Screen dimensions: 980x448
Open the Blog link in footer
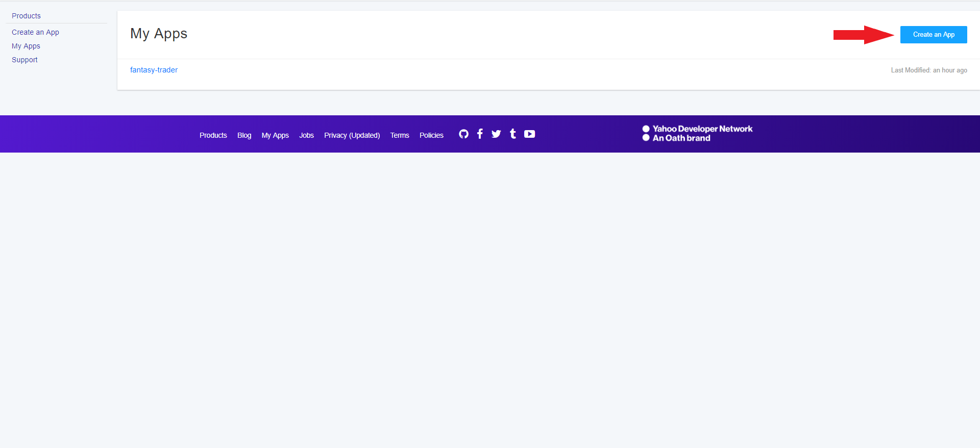point(244,135)
